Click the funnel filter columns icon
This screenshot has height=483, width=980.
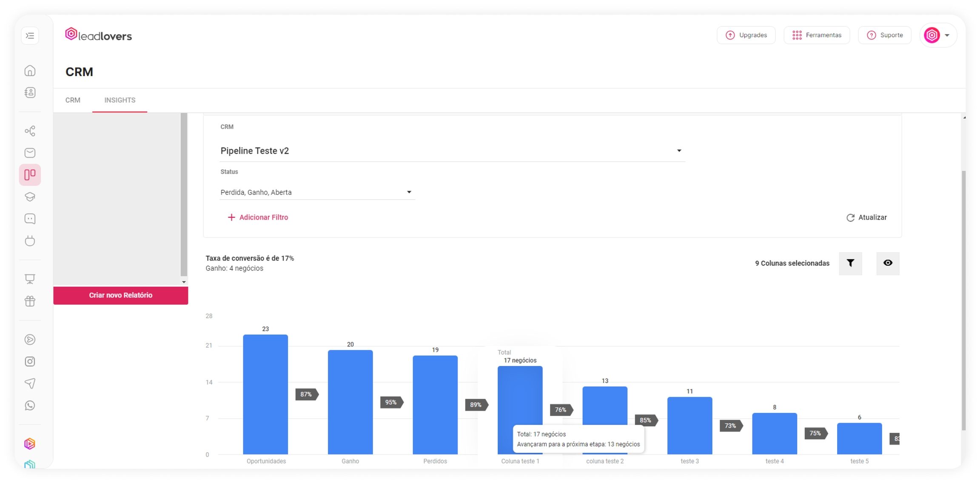(x=850, y=263)
